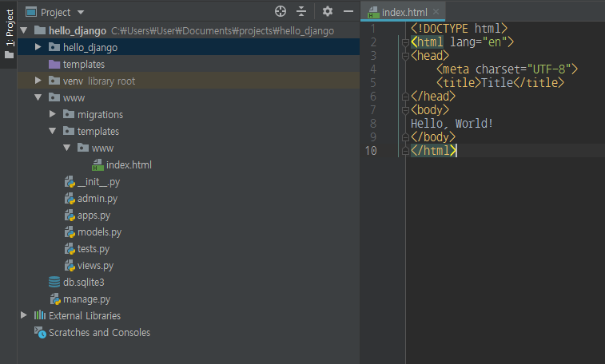The width and height of the screenshot is (605, 364).
Task: Collapse the top-level www folder arrow
Action: 38,97
